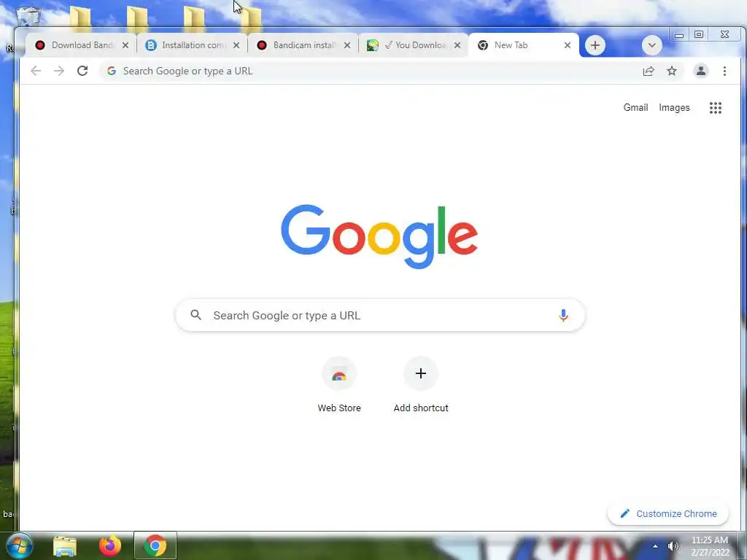Click the Google logo
Screen dimensions: 747x560
pyautogui.click(x=379, y=237)
